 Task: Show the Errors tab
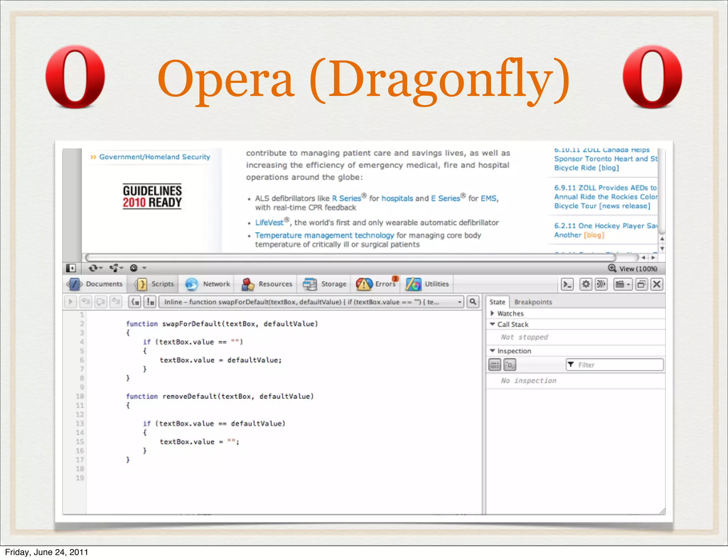coord(376,284)
